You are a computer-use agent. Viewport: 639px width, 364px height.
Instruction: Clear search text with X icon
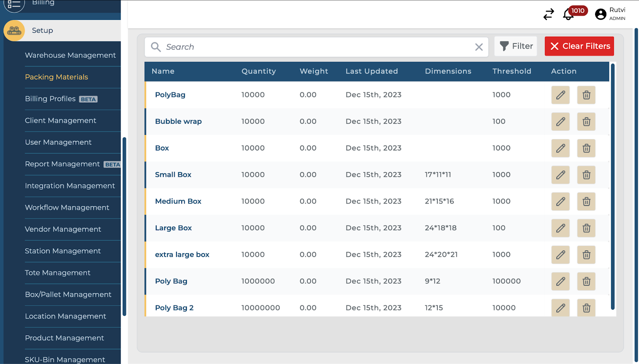pyautogui.click(x=479, y=47)
